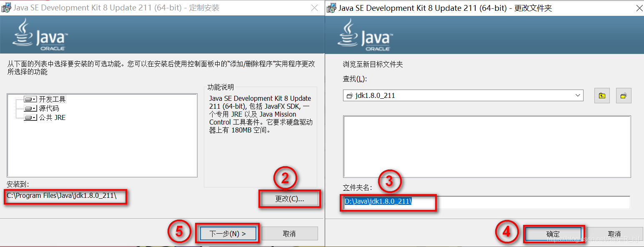Image resolution: width=644 pixels, height=247 pixels.
Task: Select the 源代码 tree item label
Action: (x=49, y=109)
